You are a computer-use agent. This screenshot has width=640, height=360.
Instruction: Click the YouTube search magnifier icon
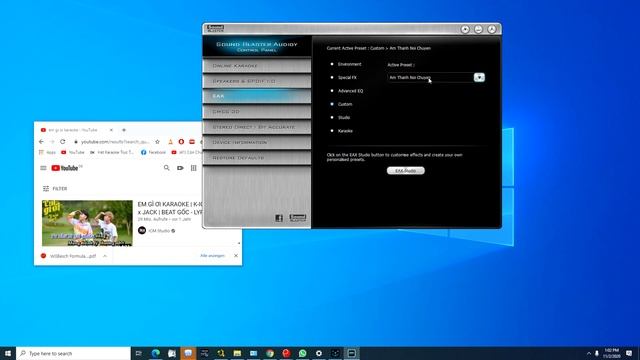(x=167, y=168)
